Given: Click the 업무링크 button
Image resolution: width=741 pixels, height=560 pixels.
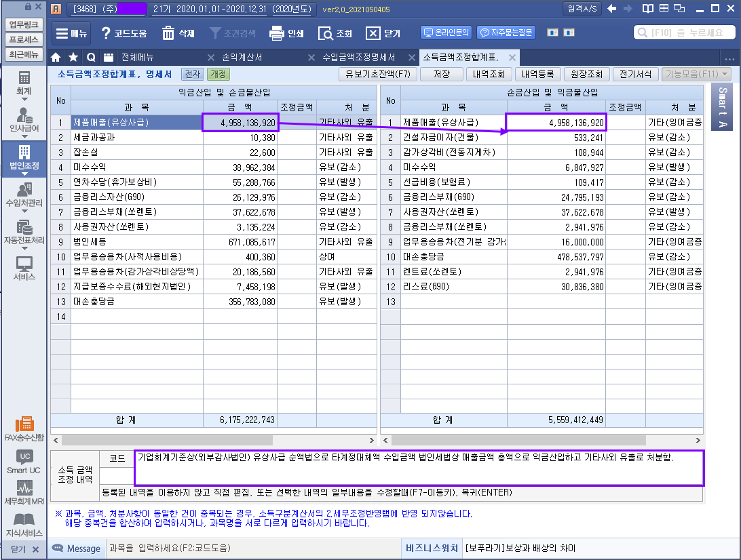Looking at the screenshot, I should [24, 24].
